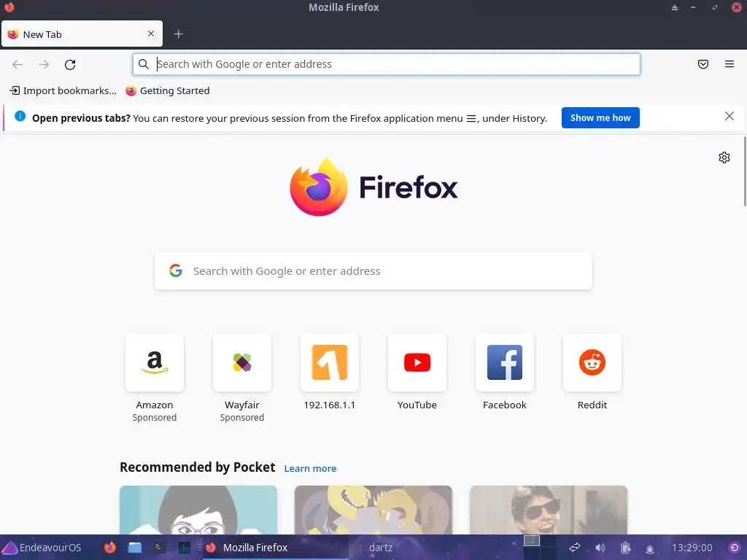The width and height of the screenshot is (747, 560).
Task: Open new tab personalization gear settings
Action: point(724,157)
